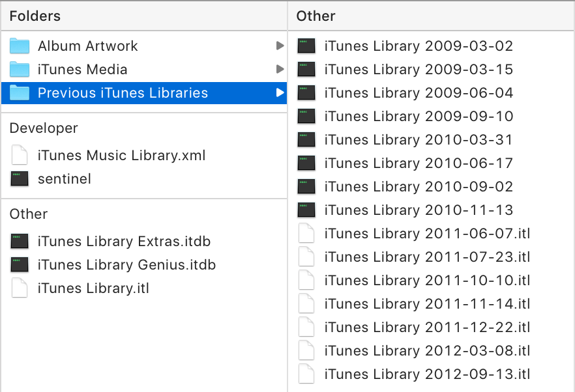Click the Album Artwork folder icon

pyautogui.click(x=20, y=46)
